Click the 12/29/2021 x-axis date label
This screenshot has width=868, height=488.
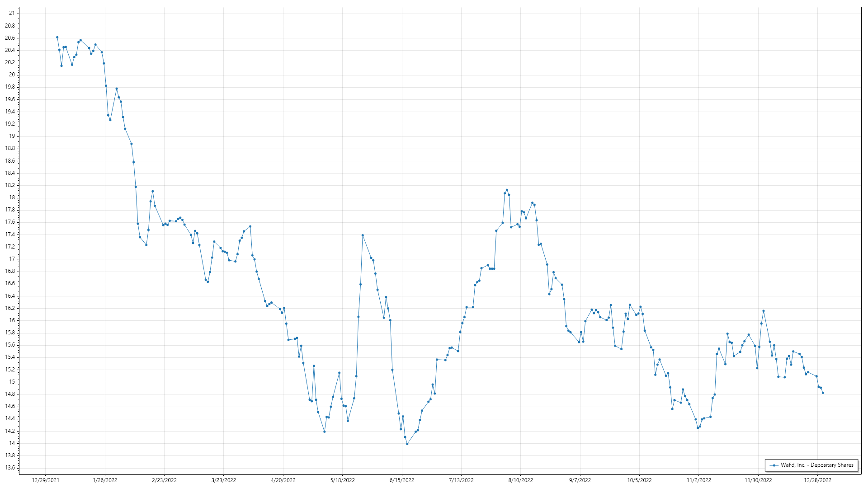(46, 480)
